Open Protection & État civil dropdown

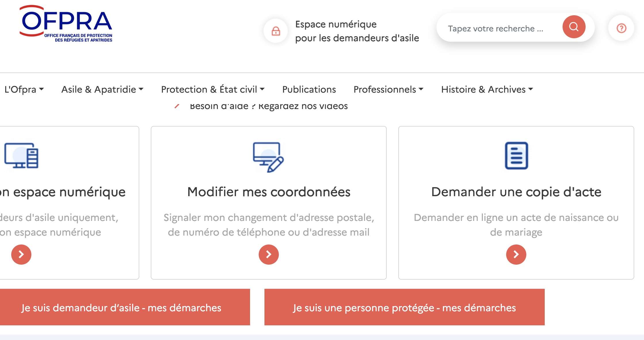[x=213, y=89]
